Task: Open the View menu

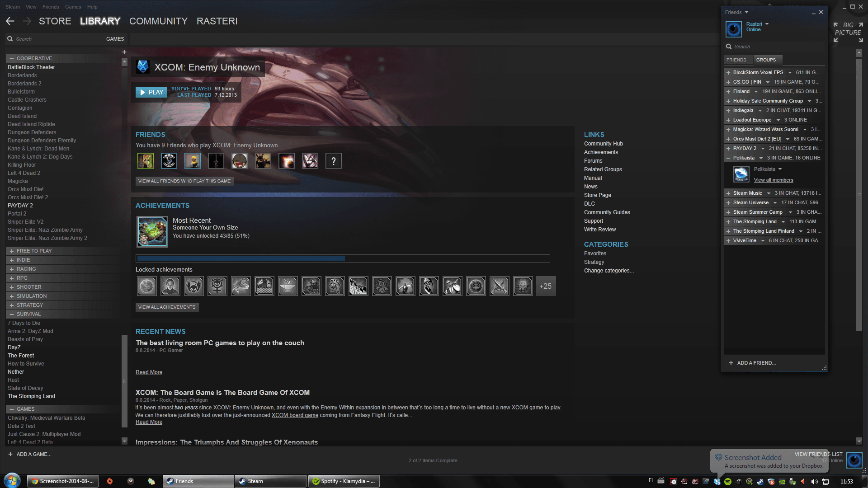Action: pos(31,7)
